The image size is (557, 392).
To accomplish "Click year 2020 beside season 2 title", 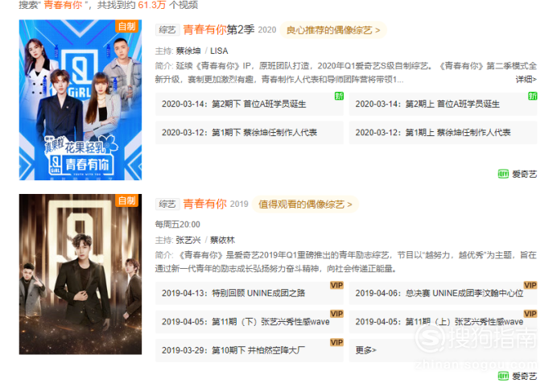I will 267,31.
